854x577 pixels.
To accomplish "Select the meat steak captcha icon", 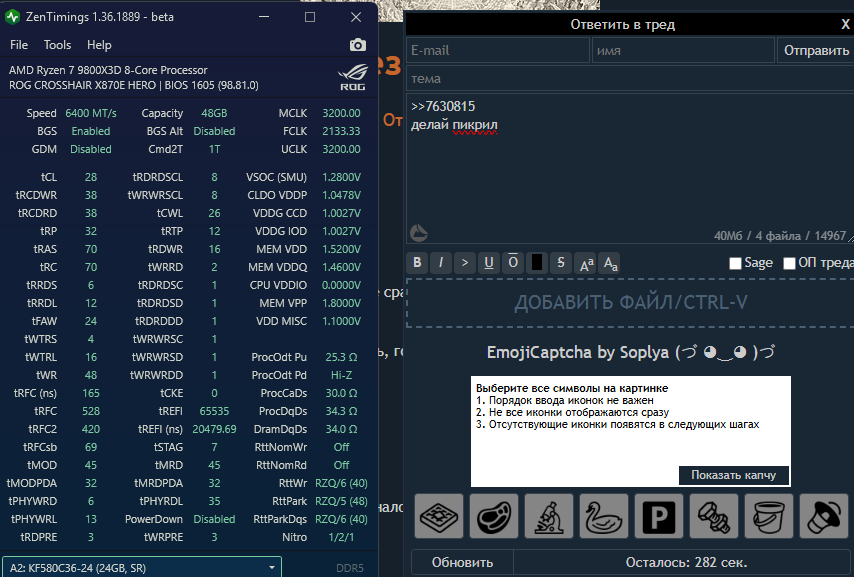I will [494, 515].
